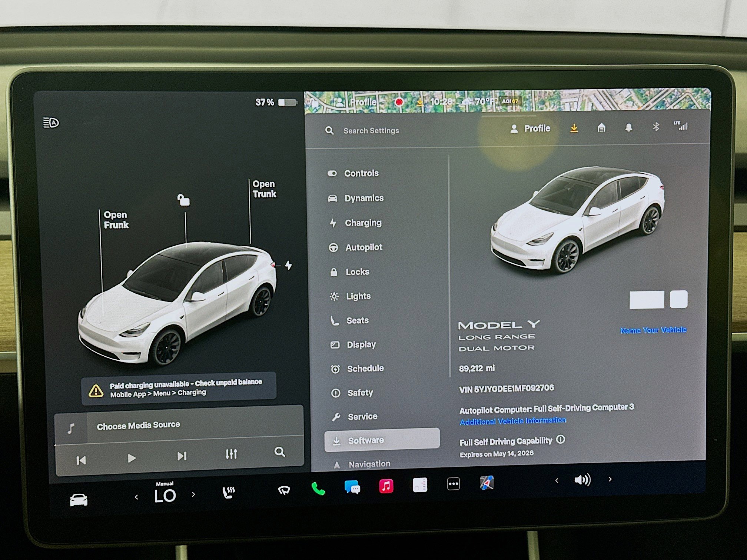This screenshot has height=560, width=747.
Task: Open the Frunk
Action: [116, 220]
